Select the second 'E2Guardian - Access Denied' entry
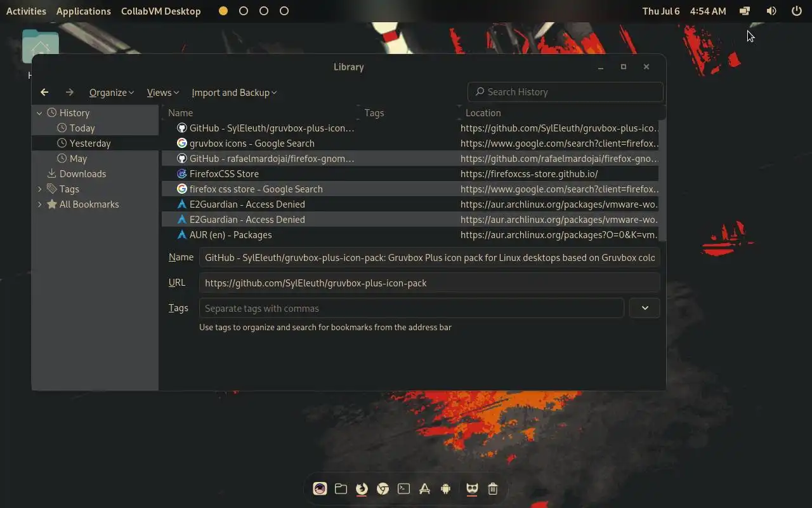Image resolution: width=812 pixels, height=508 pixels. [410, 219]
